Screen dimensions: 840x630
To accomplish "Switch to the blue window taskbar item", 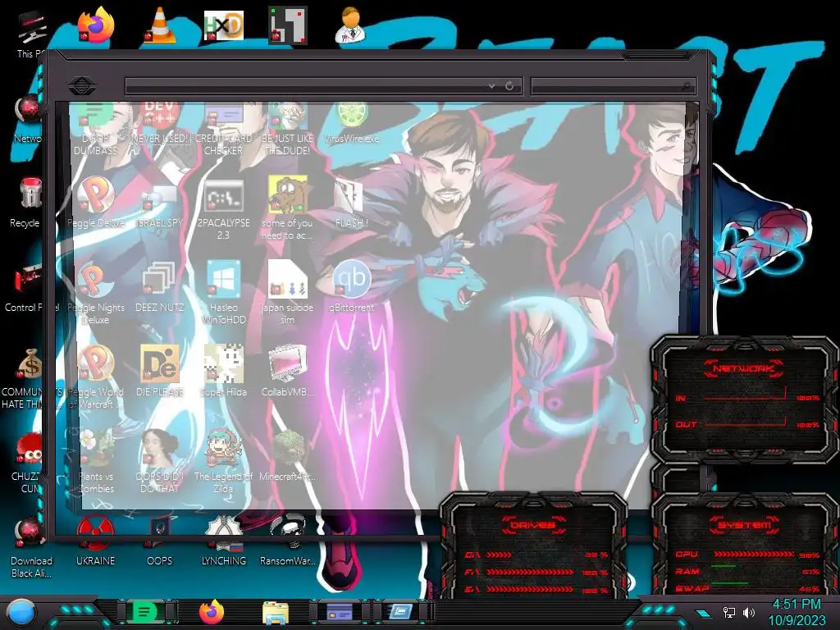I will click(x=400, y=612).
